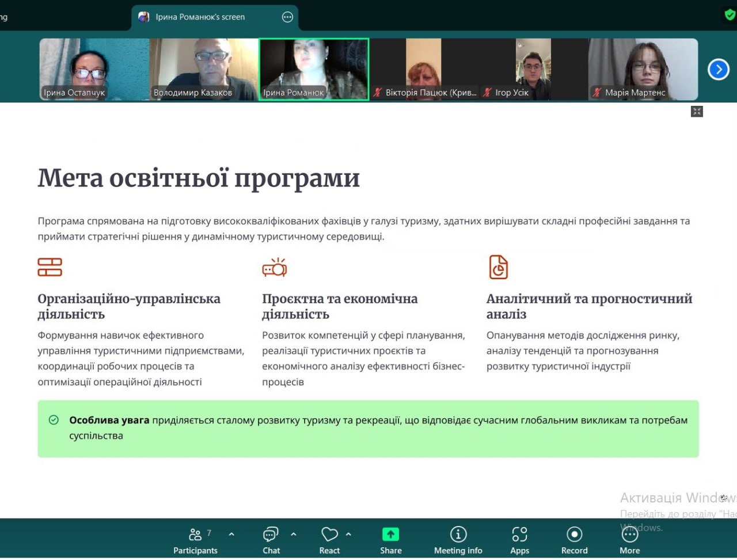
Task: Select the Ірина Романюк's screen tab
Action: pyautogui.click(x=200, y=17)
